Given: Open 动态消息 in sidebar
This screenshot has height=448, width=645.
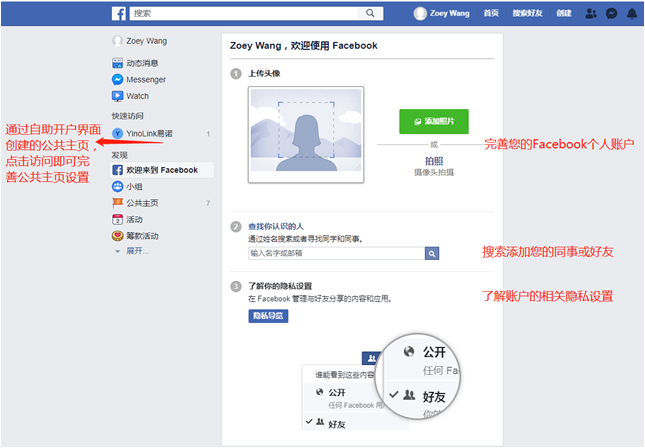Looking at the screenshot, I should (x=142, y=63).
